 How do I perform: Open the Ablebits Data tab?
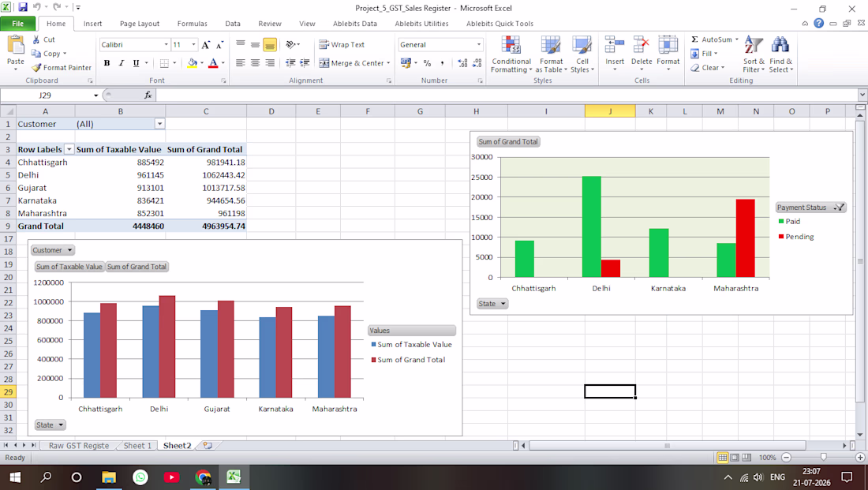coord(355,24)
